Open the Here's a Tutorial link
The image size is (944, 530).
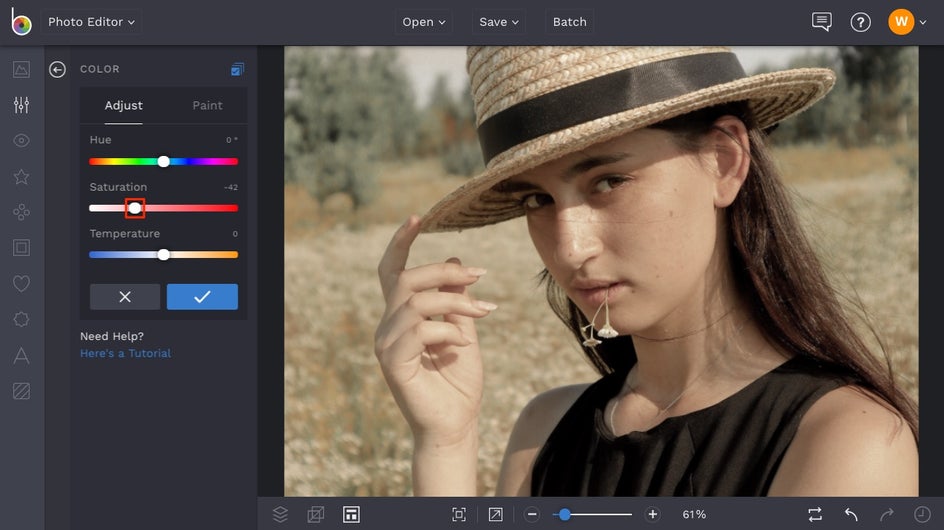point(125,354)
